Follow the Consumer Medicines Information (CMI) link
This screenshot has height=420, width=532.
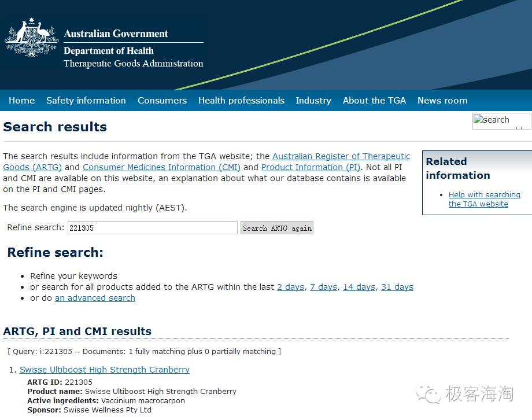(x=161, y=167)
